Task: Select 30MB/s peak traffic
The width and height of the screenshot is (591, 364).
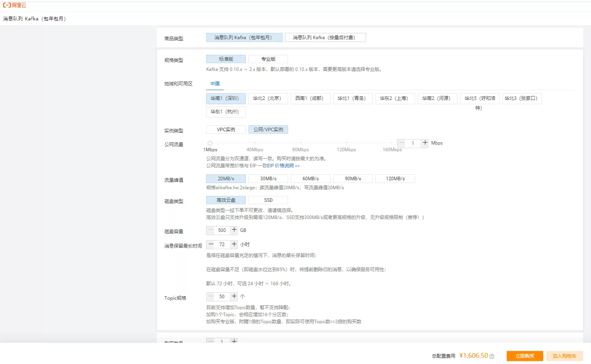Action: pos(268,179)
